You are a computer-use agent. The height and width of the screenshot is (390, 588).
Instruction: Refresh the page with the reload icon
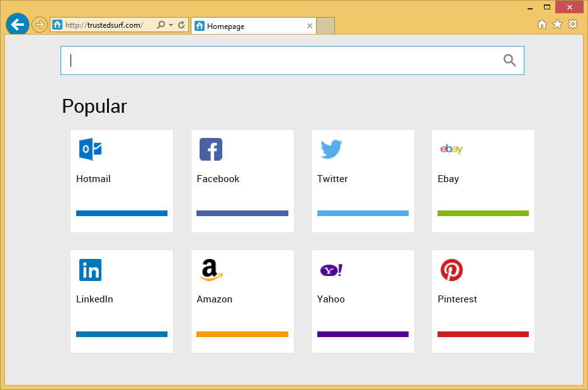(x=181, y=25)
